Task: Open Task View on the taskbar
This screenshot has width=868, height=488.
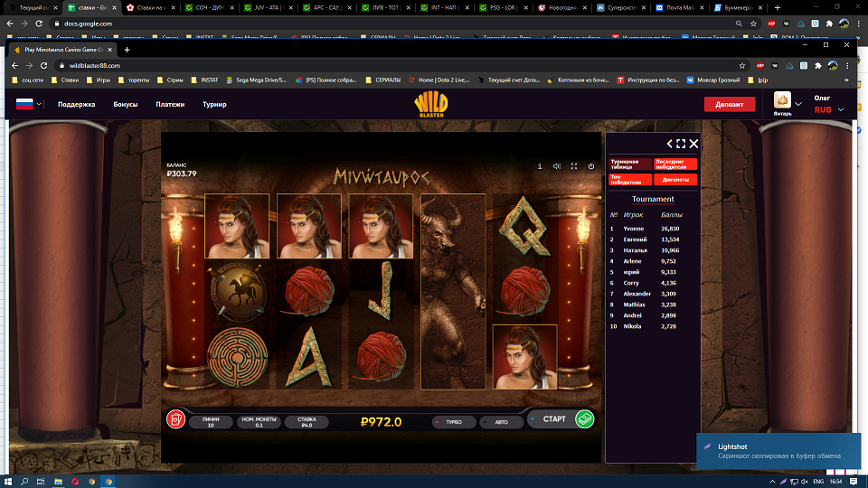Action: tap(41, 482)
